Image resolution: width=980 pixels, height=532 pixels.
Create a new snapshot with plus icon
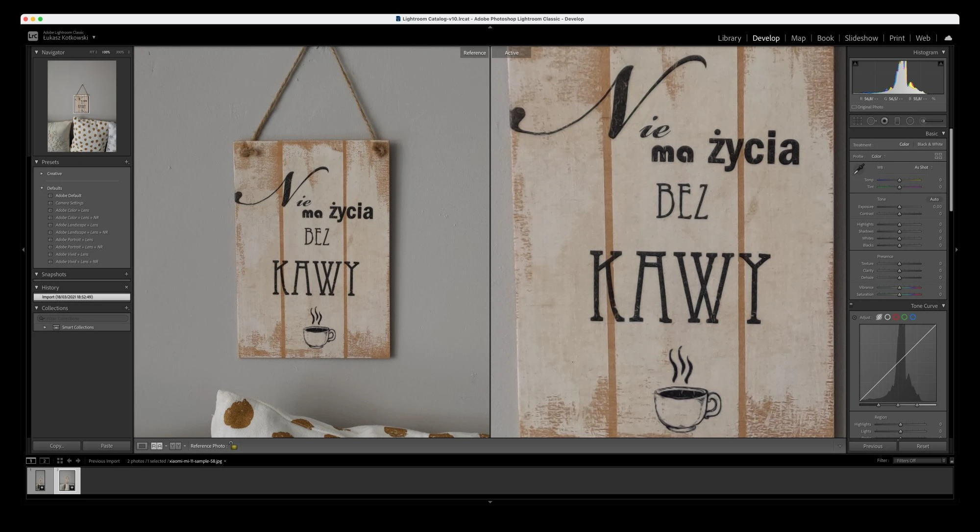126,274
